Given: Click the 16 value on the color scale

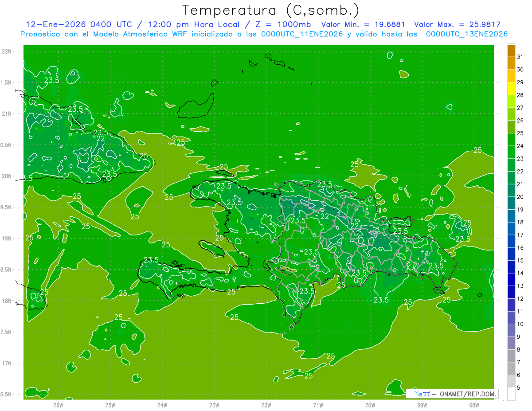Looking at the screenshot, I should point(520,247).
